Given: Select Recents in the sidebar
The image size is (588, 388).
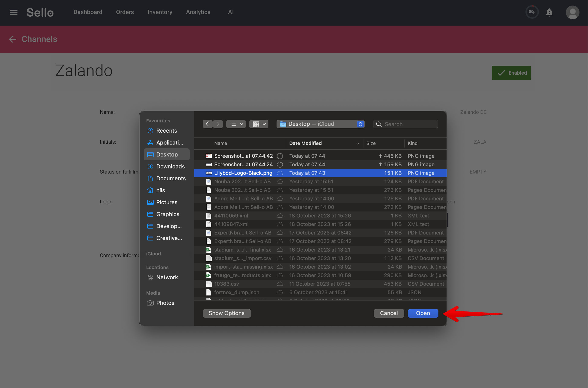Looking at the screenshot, I should pos(166,131).
